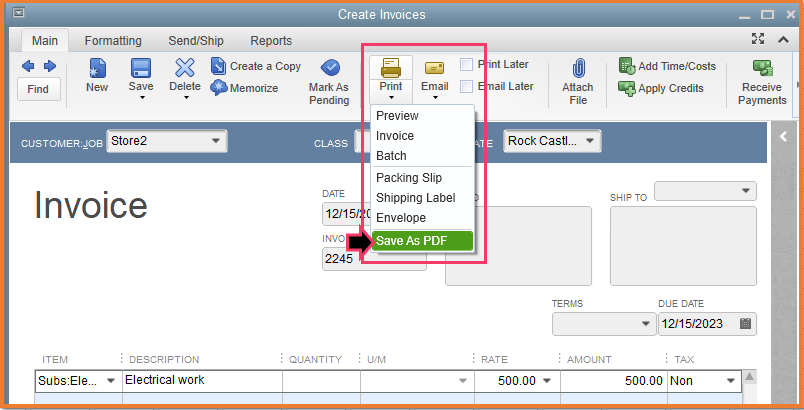Open the window control menu icon

(x=18, y=12)
